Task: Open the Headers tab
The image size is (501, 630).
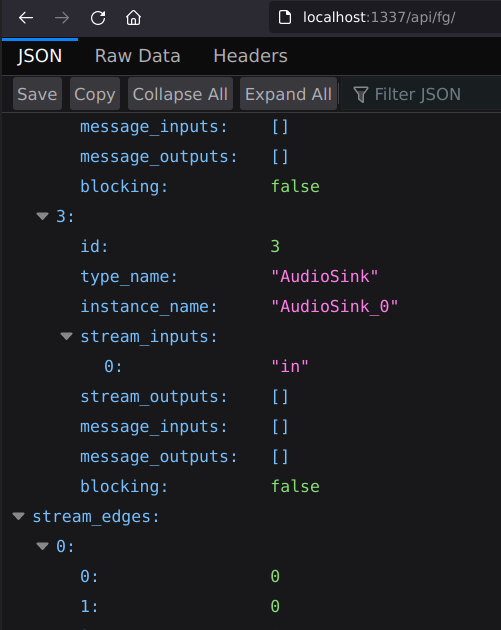Action: (250, 56)
